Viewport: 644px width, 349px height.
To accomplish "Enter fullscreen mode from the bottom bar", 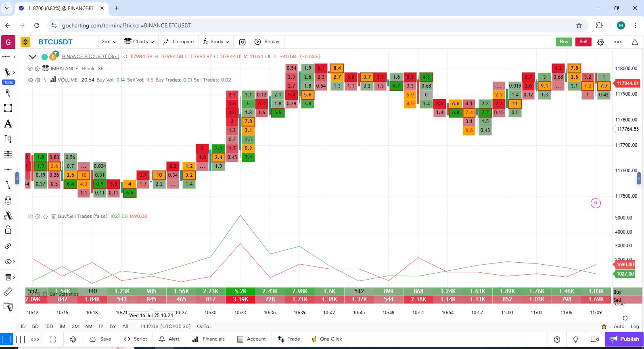I will 52,339.
